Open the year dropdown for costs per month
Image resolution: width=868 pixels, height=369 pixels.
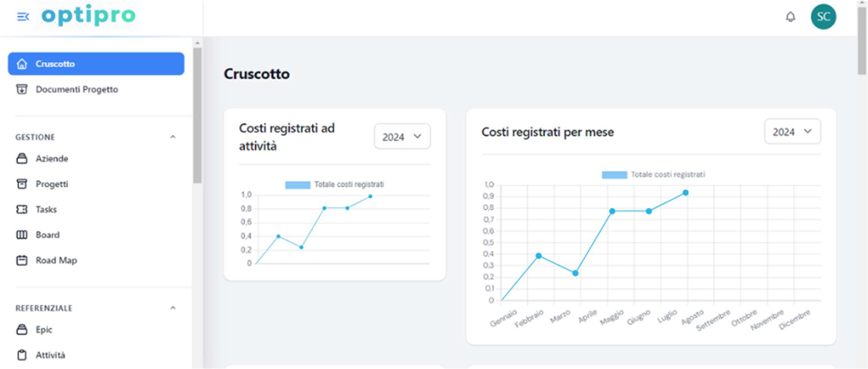(792, 132)
